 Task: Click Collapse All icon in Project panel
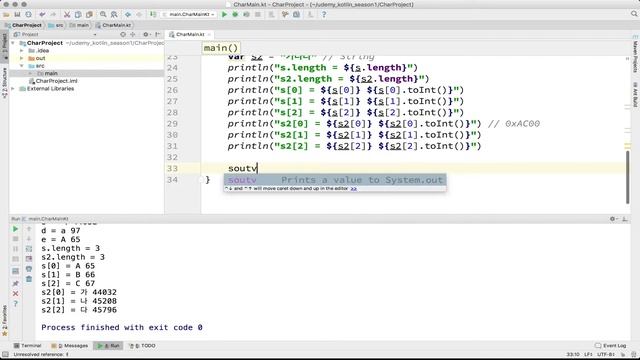pos(133,35)
